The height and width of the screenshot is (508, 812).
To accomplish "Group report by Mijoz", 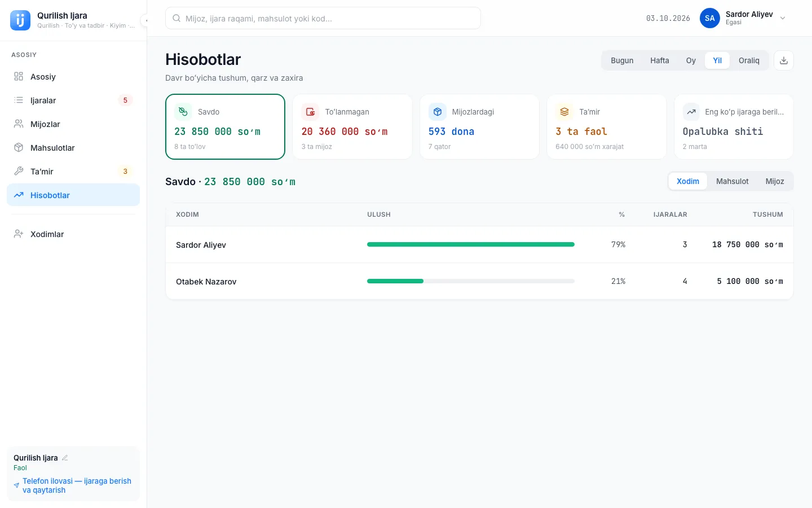I will (775, 181).
